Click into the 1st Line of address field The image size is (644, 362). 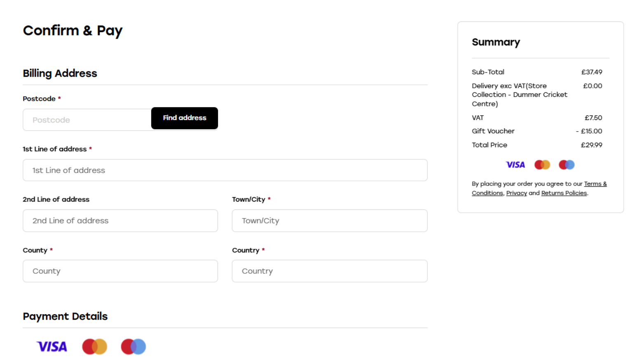(225, 170)
